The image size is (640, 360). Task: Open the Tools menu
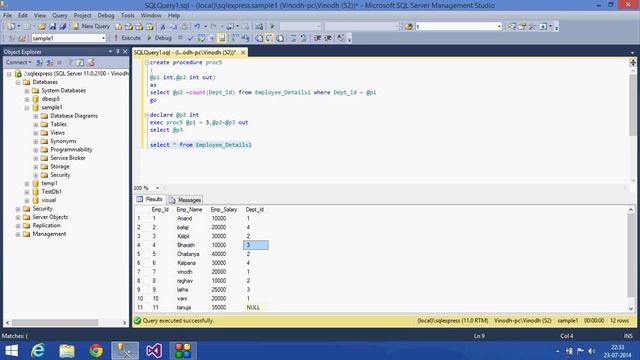point(127,15)
